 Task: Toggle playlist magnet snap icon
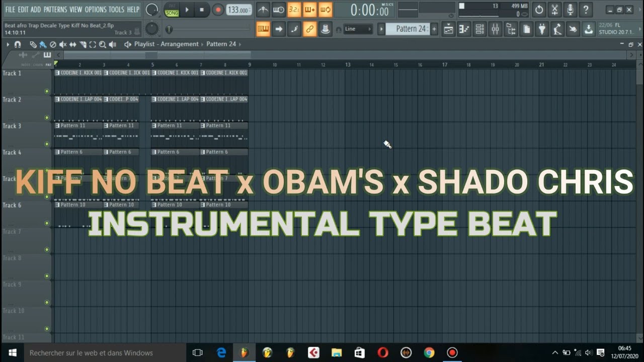click(x=18, y=45)
